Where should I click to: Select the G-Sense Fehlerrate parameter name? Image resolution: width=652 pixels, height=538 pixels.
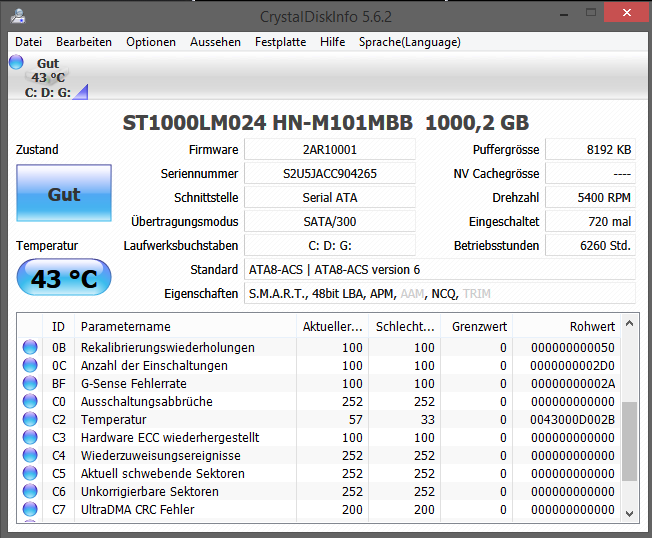(133, 383)
